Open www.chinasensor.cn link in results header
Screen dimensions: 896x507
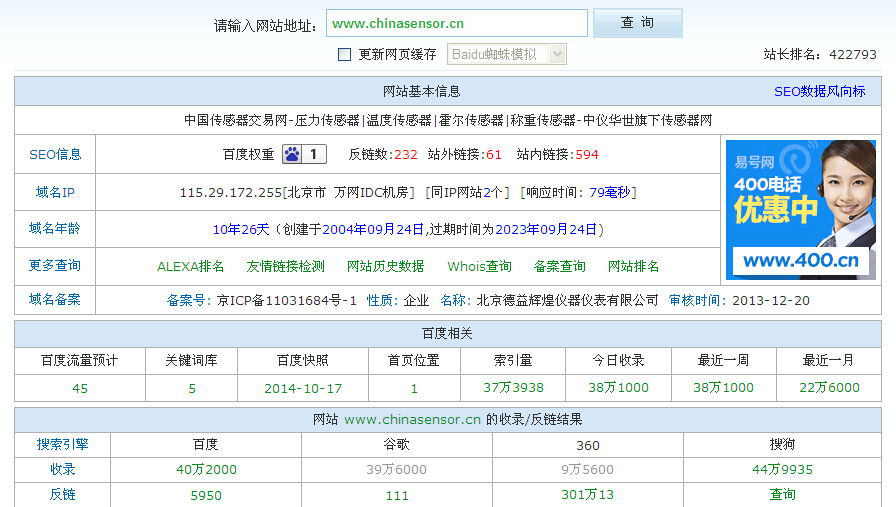(412, 420)
